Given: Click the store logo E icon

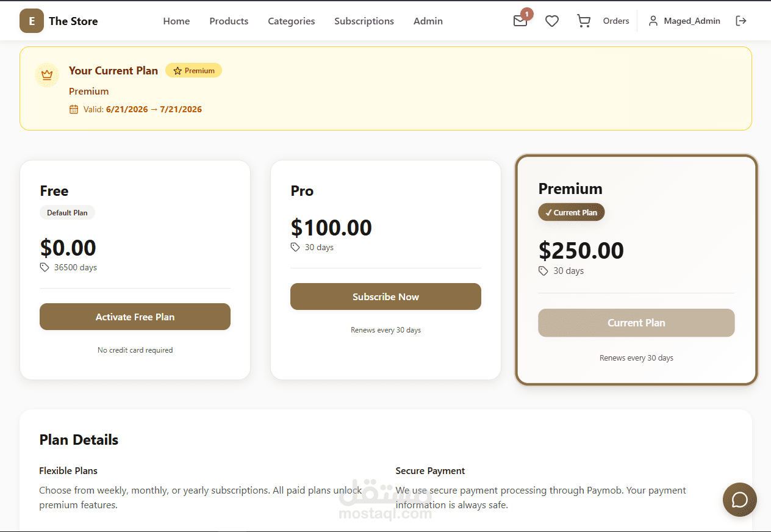Looking at the screenshot, I should click(32, 21).
